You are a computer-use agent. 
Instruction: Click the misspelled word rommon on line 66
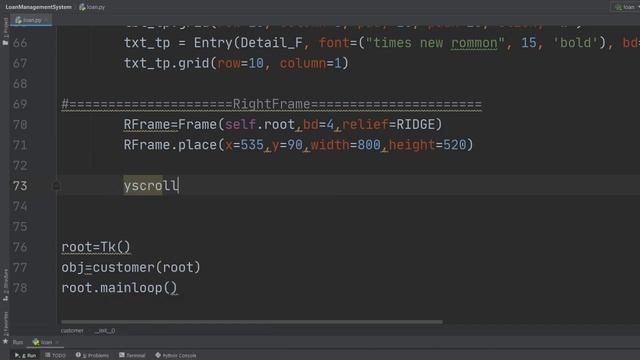(474, 43)
